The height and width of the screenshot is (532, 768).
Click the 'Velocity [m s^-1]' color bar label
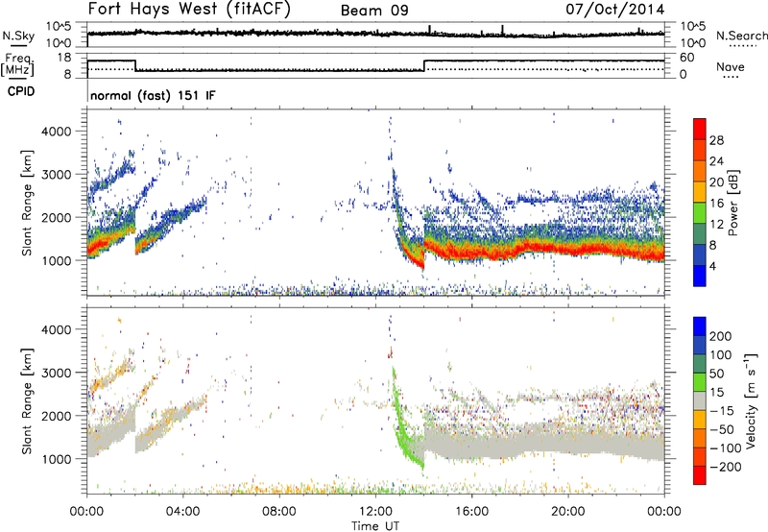pos(751,400)
